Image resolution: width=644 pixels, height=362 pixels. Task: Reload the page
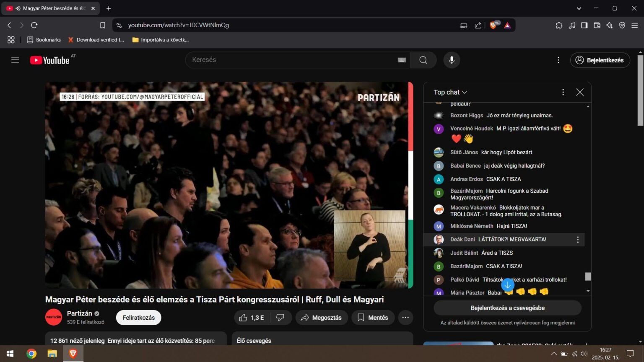[34, 25]
